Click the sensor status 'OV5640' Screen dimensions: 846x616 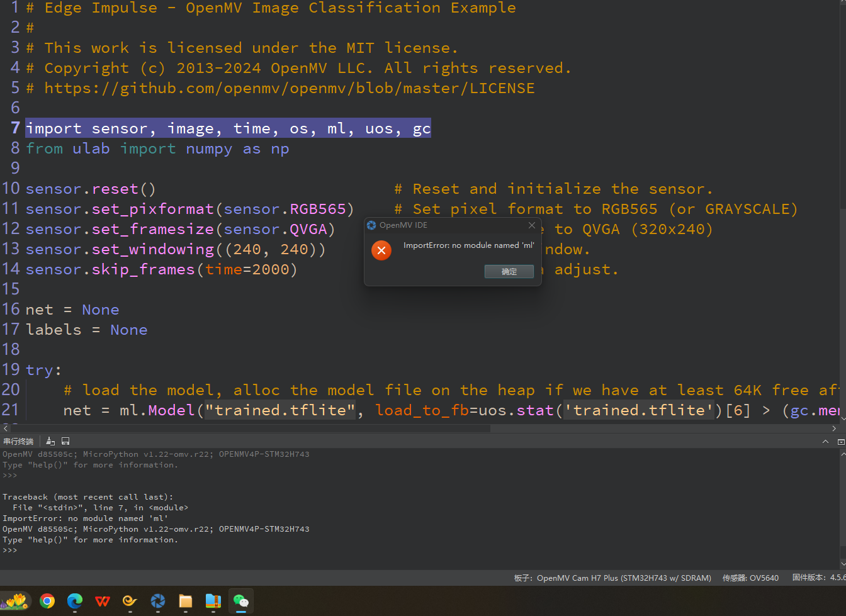(750, 578)
